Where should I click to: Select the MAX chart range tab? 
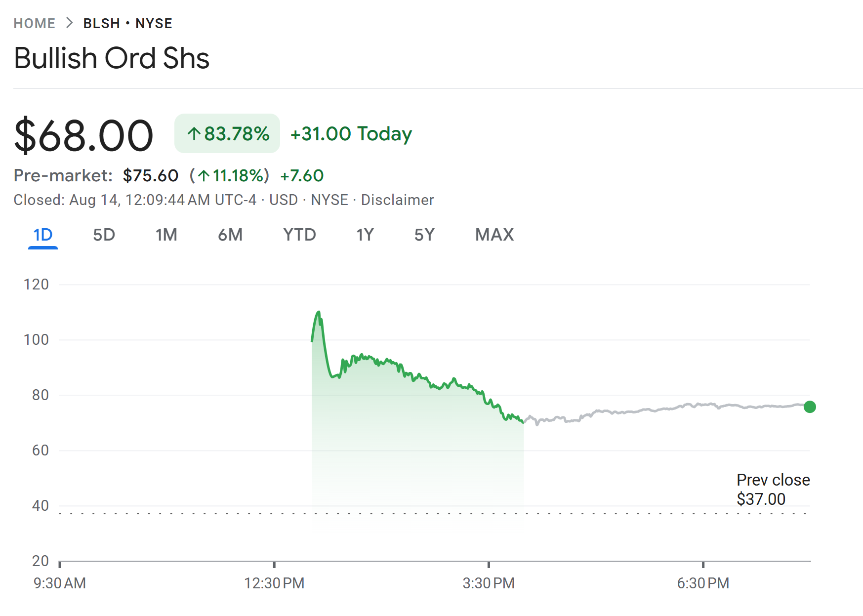click(494, 235)
